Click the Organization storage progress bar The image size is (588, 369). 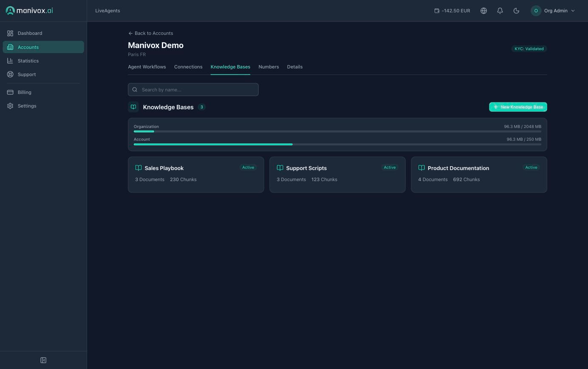[x=337, y=132]
